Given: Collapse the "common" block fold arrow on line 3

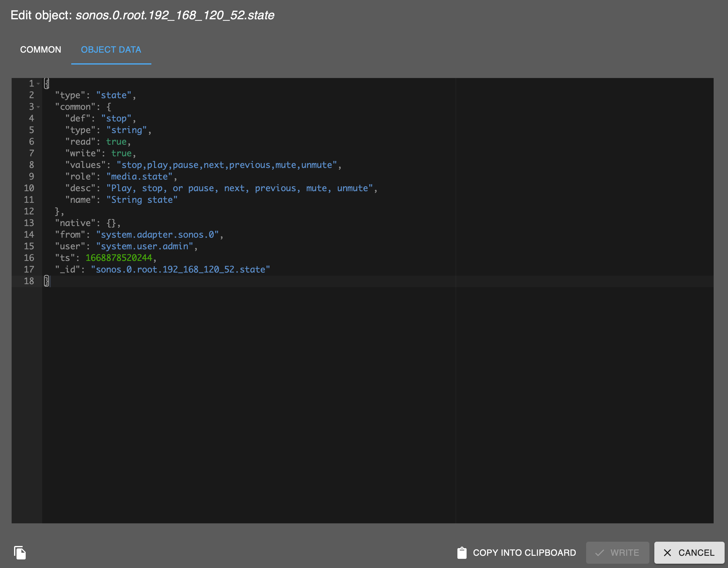Looking at the screenshot, I should point(38,107).
